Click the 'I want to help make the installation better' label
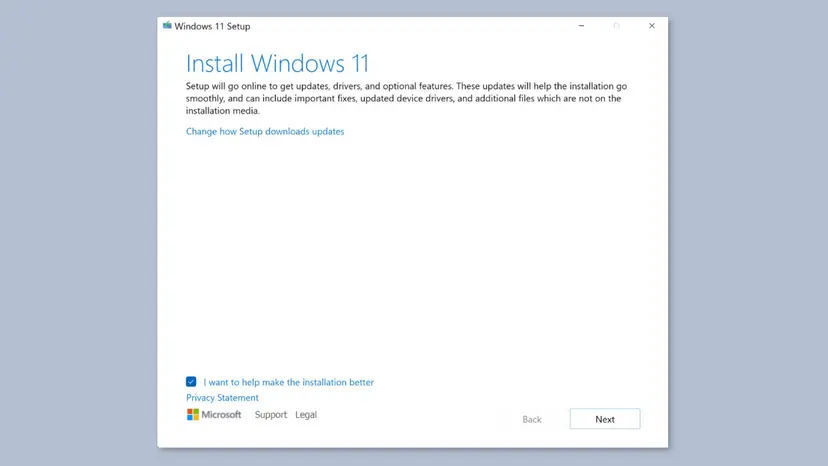The height and width of the screenshot is (466, 828). [288, 382]
